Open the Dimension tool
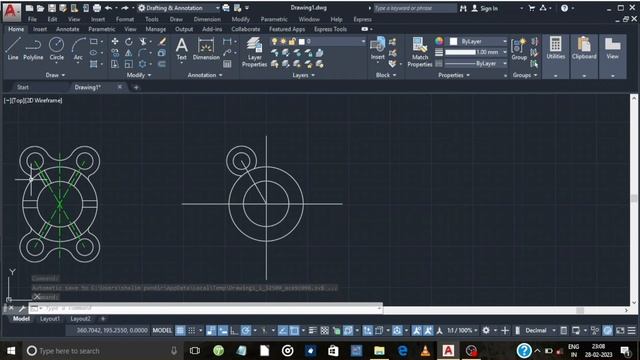This screenshot has height=360, width=640. [x=206, y=49]
